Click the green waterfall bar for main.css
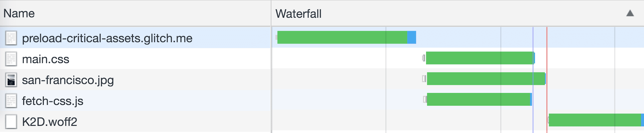 [480, 58]
